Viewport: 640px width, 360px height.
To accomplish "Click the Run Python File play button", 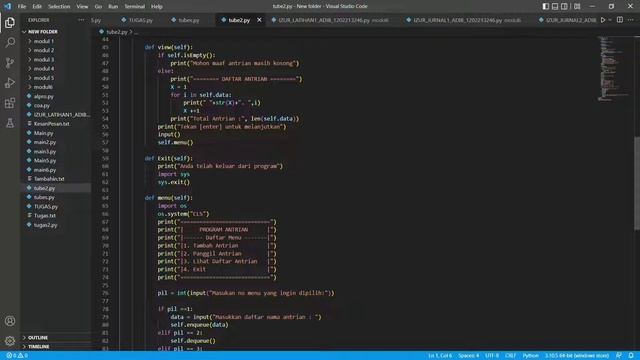I will pyautogui.click(x=603, y=20).
